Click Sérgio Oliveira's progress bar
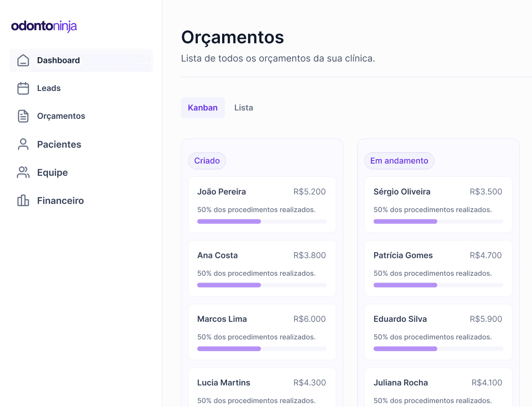The image size is (532, 407). click(x=438, y=221)
